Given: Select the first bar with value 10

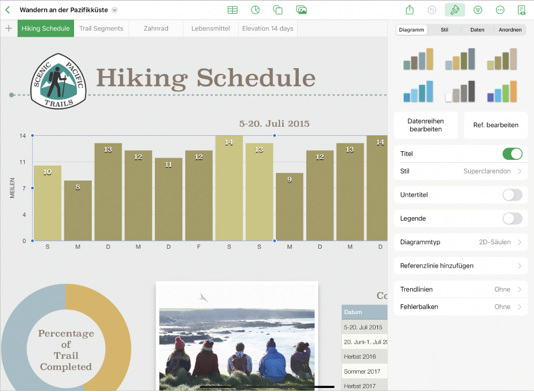Looking at the screenshot, I should pyautogui.click(x=48, y=203).
